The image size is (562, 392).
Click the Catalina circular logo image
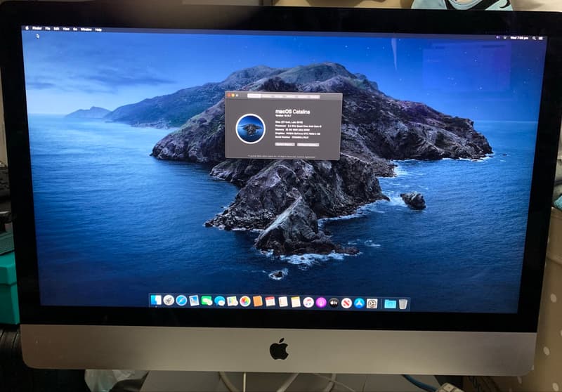click(x=251, y=129)
